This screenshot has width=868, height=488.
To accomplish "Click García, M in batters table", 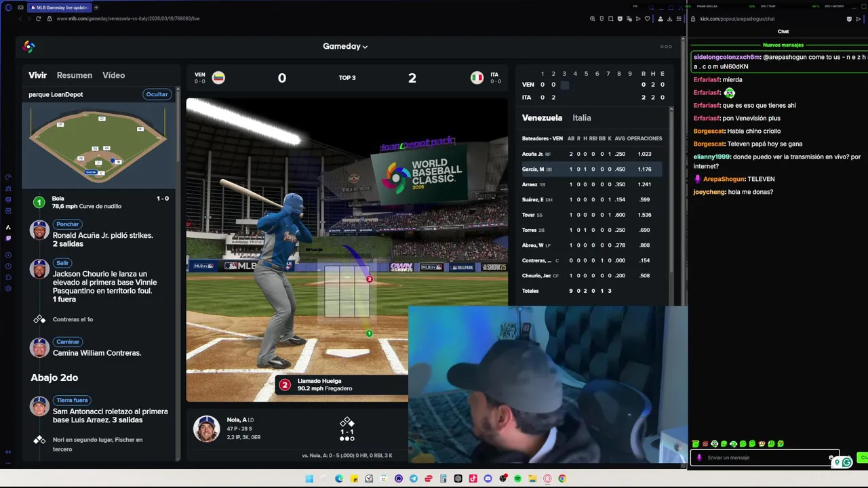I will coord(533,169).
